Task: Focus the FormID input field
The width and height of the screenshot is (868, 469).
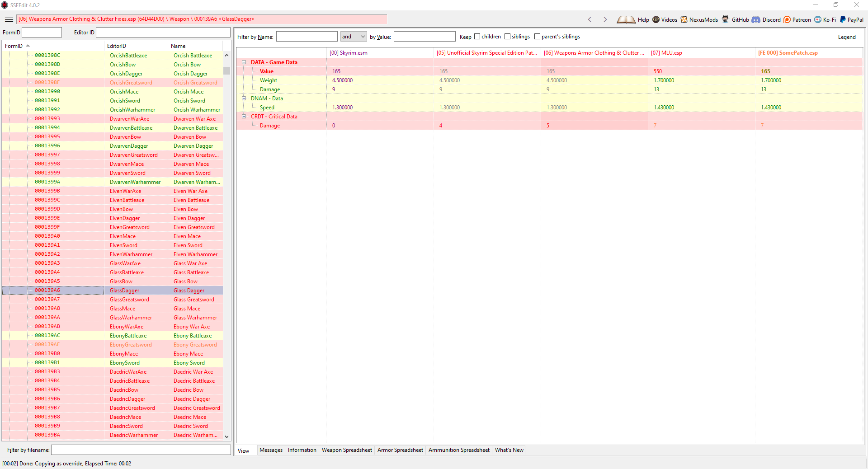Action: pyautogui.click(x=42, y=33)
